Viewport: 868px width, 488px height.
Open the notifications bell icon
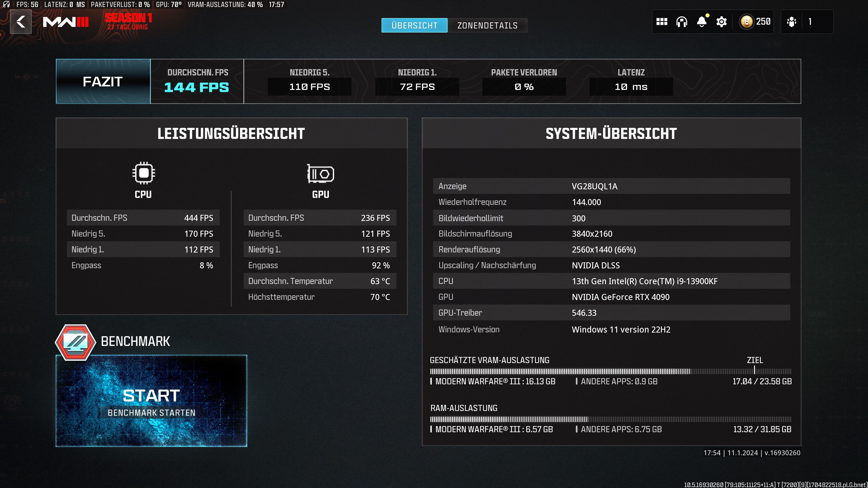[x=702, y=22]
